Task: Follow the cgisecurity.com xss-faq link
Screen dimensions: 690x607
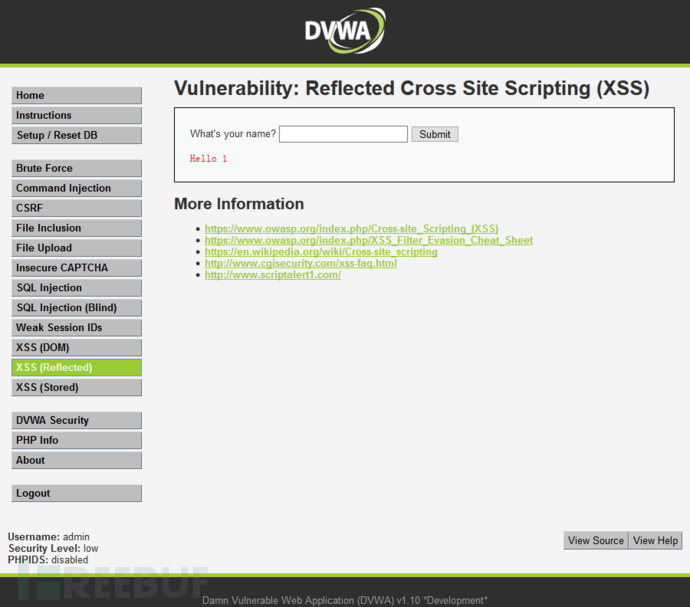Action: click(x=301, y=263)
